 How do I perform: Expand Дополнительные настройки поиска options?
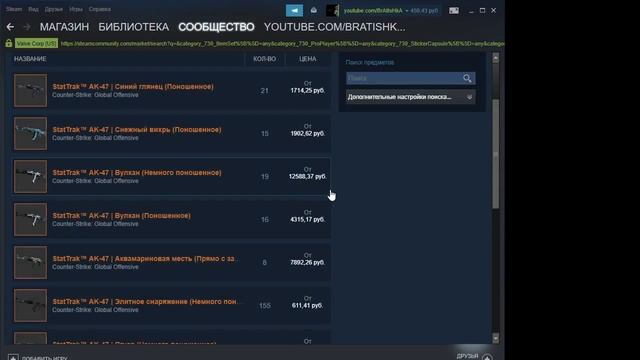coord(410,97)
